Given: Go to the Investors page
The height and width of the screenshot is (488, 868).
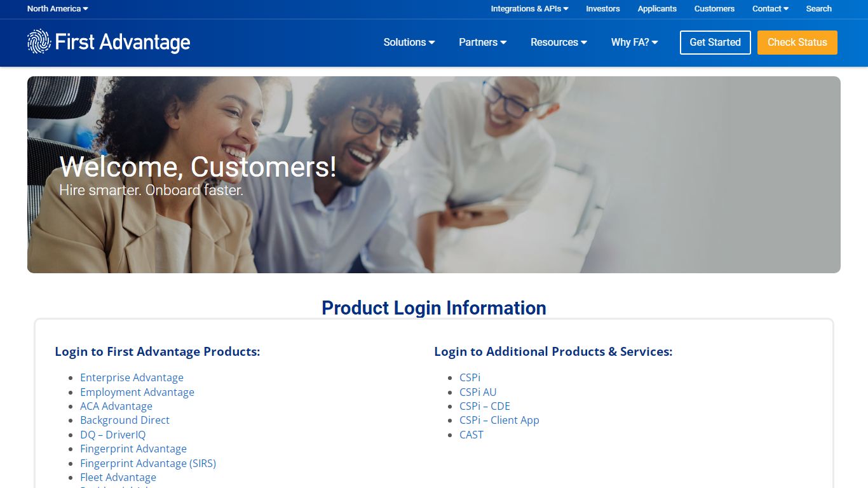Looking at the screenshot, I should tap(602, 9).
